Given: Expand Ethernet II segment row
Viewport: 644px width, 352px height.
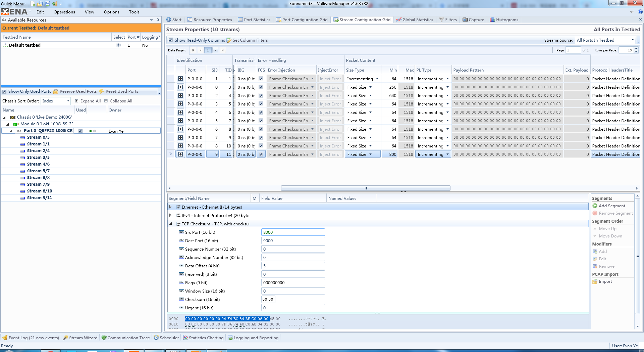Looking at the screenshot, I should tap(170, 207).
